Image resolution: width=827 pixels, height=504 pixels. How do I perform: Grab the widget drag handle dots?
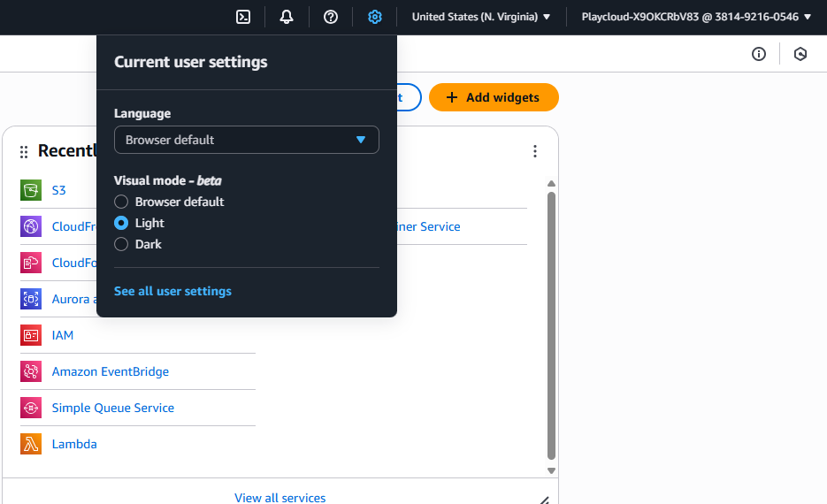24,152
